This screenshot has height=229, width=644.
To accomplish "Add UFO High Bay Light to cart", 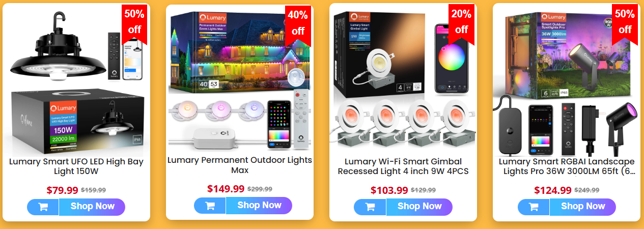I will pyautogui.click(x=43, y=207).
